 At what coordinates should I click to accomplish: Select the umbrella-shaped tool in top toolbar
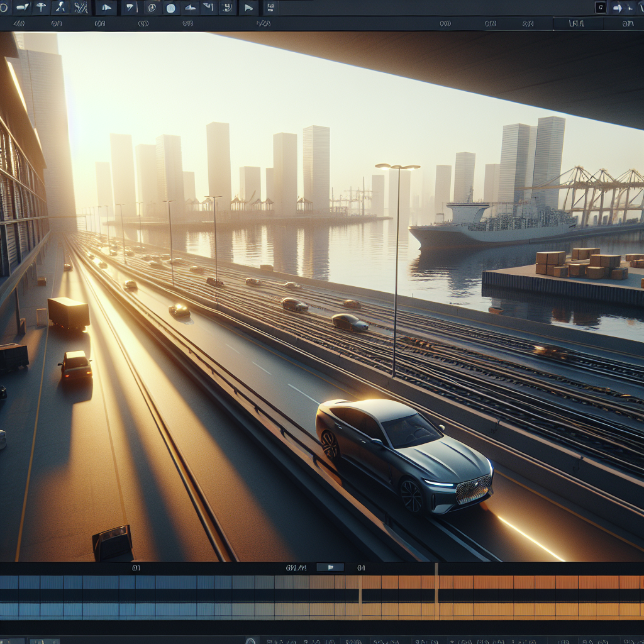coord(41,8)
